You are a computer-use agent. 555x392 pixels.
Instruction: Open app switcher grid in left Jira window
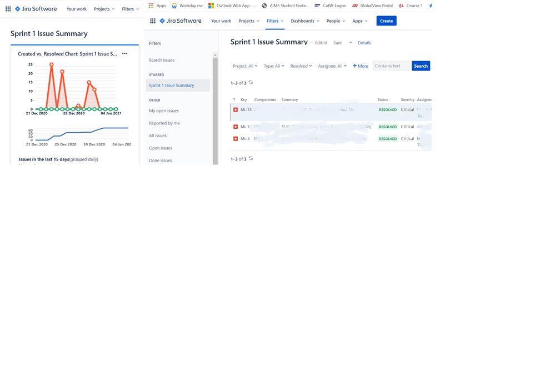click(8, 9)
